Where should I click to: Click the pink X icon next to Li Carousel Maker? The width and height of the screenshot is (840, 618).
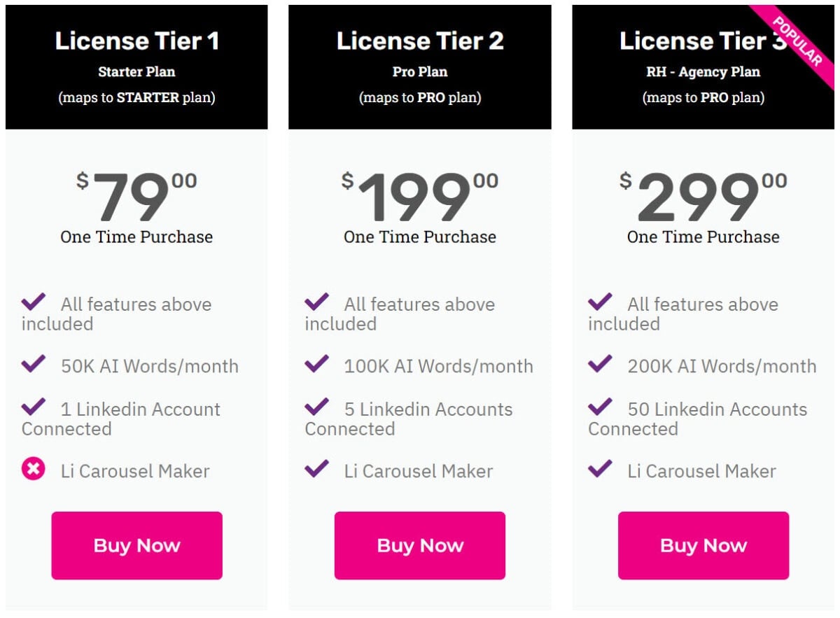tap(33, 470)
